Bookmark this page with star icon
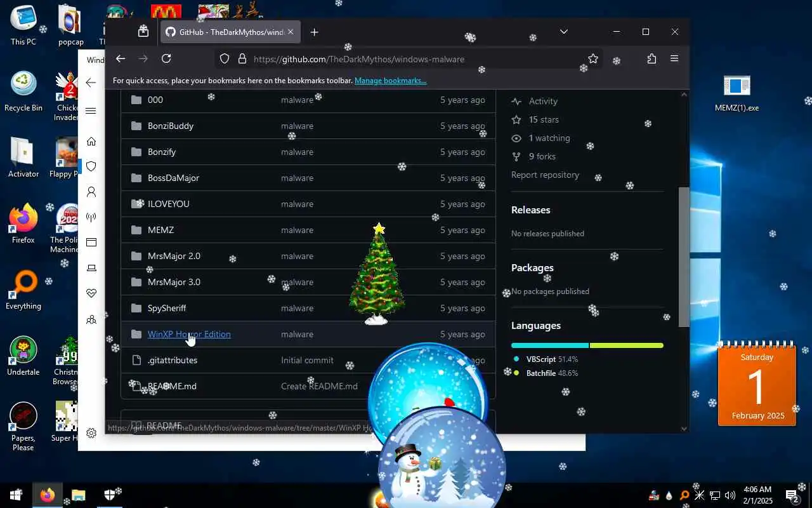The width and height of the screenshot is (812, 508). tap(593, 58)
